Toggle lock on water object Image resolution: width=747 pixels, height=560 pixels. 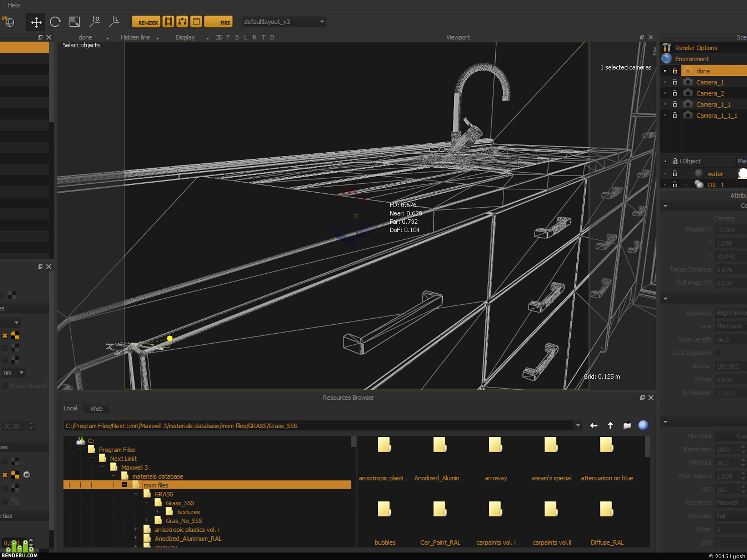click(x=675, y=174)
